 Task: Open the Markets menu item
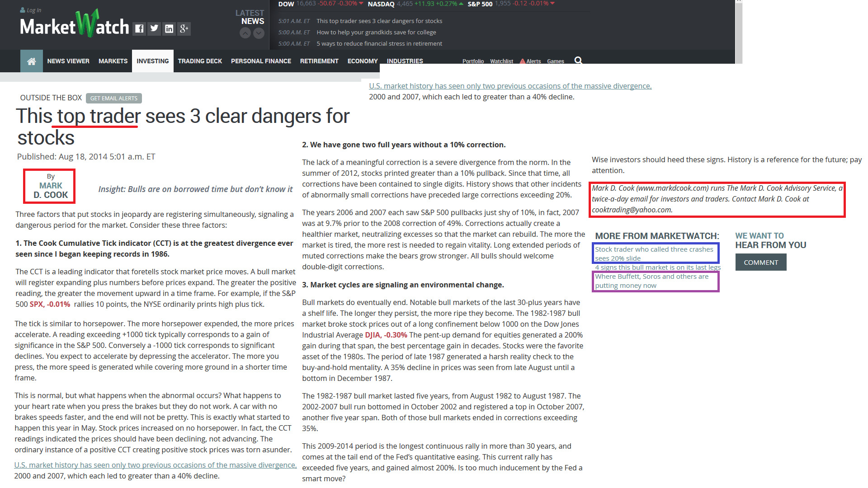(113, 61)
